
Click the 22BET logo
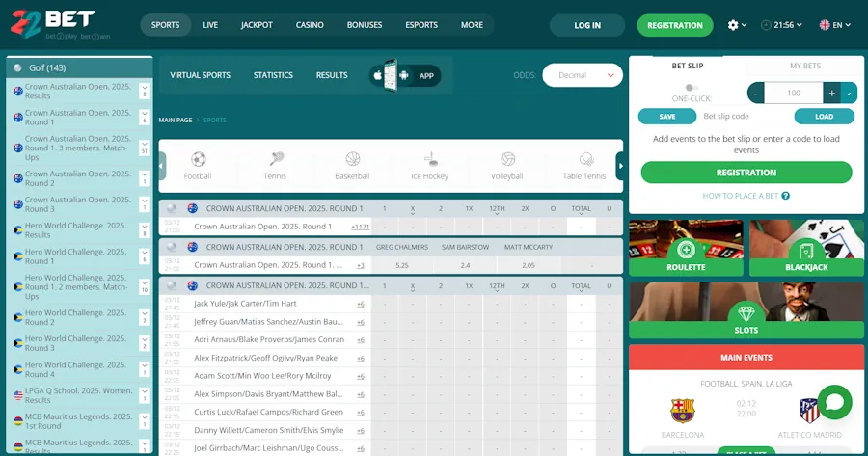pos(60,24)
